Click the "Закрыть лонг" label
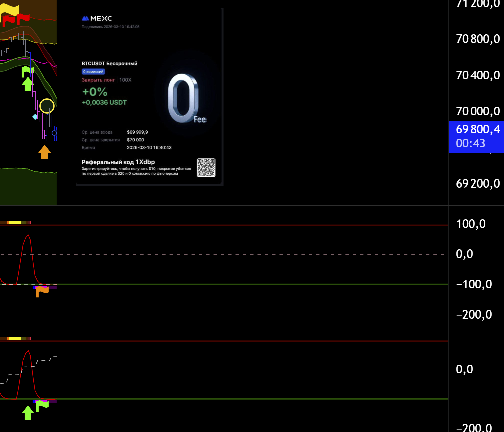504x432 pixels. pos(98,80)
